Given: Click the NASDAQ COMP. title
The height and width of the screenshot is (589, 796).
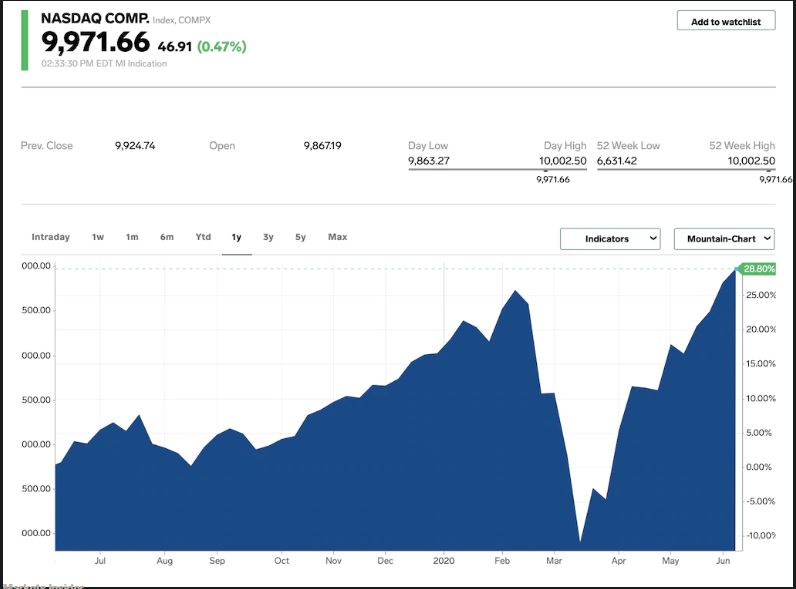Looking at the screenshot, I should point(95,18).
